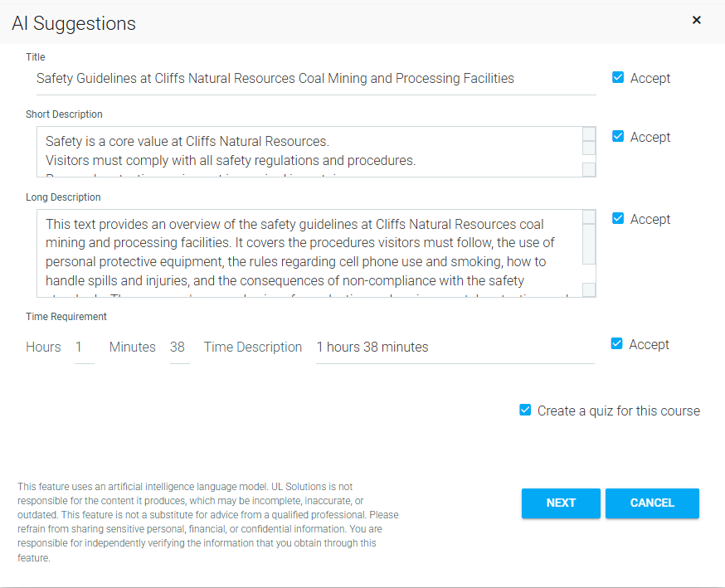Select the Minutes input field
This screenshot has height=588, width=725.
coord(178,347)
